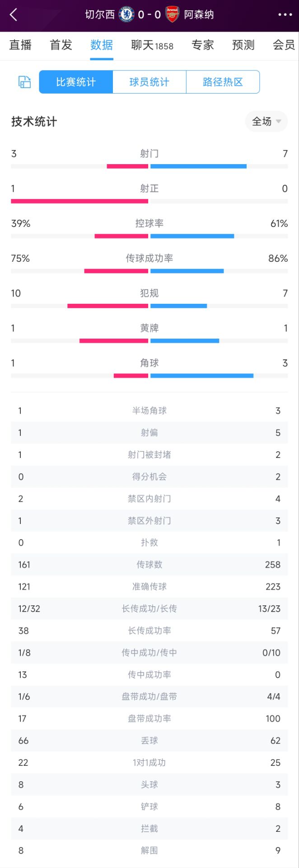The width and height of the screenshot is (299, 868).
Task: Click the share/export document icon
Action: (24, 82)
